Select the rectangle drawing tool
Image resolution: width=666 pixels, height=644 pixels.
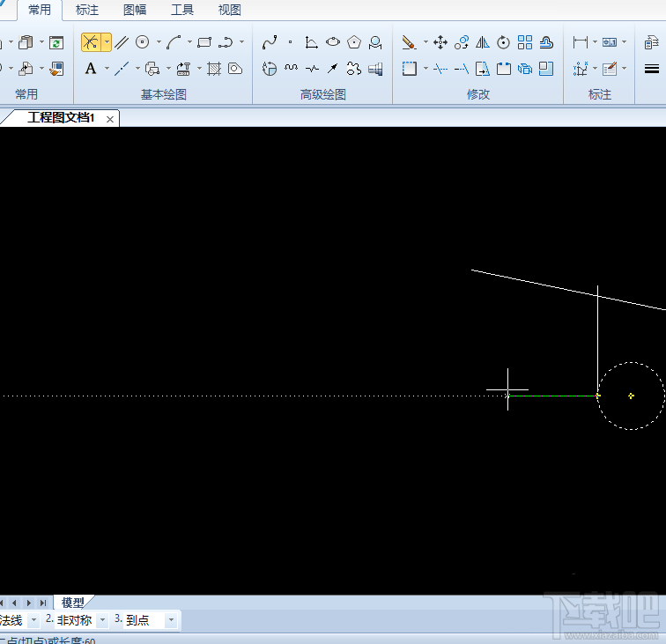click(x=204, y=42)
